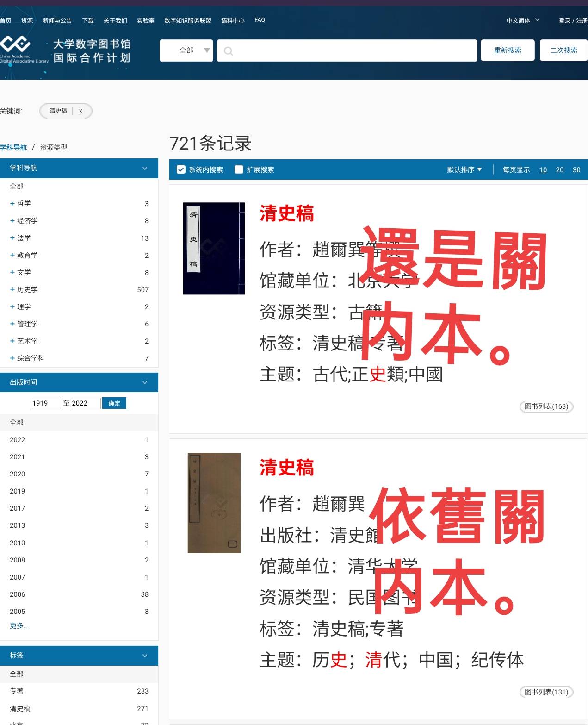Open the 全部 search scope dropdown
This screenshot has width=588, height=725.
click(186, 50)
